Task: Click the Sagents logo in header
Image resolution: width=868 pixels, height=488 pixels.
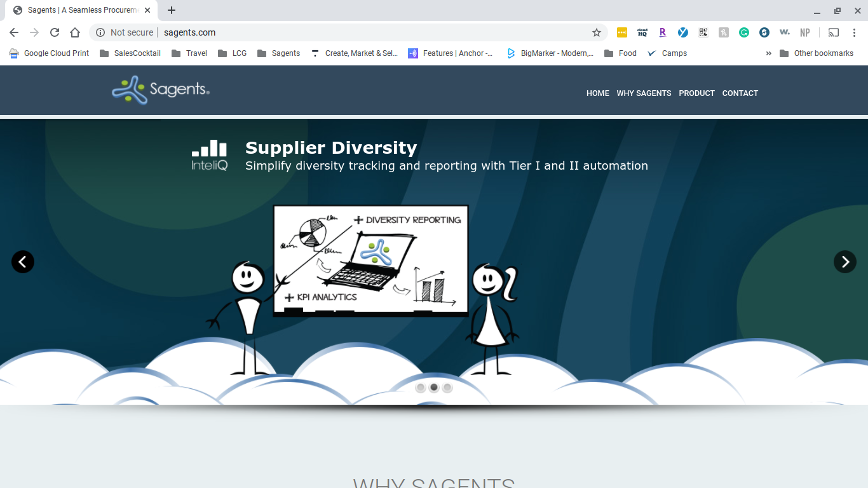Action: coord(161,90)
